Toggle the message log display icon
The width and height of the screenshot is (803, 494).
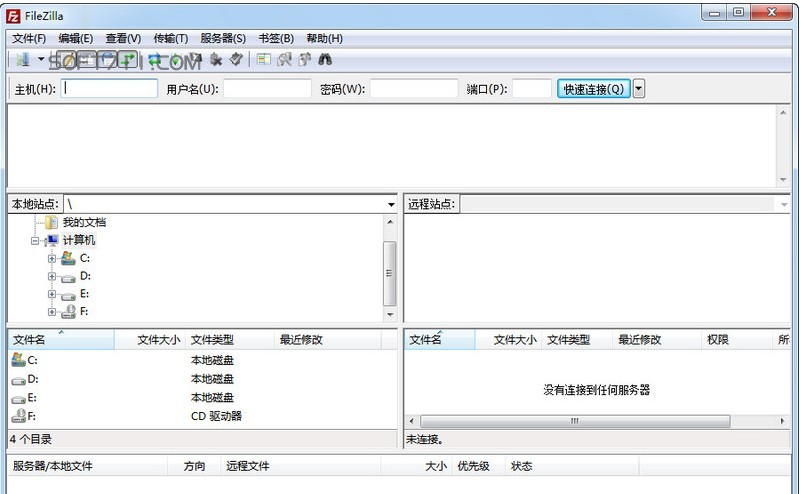coord(67,60)
